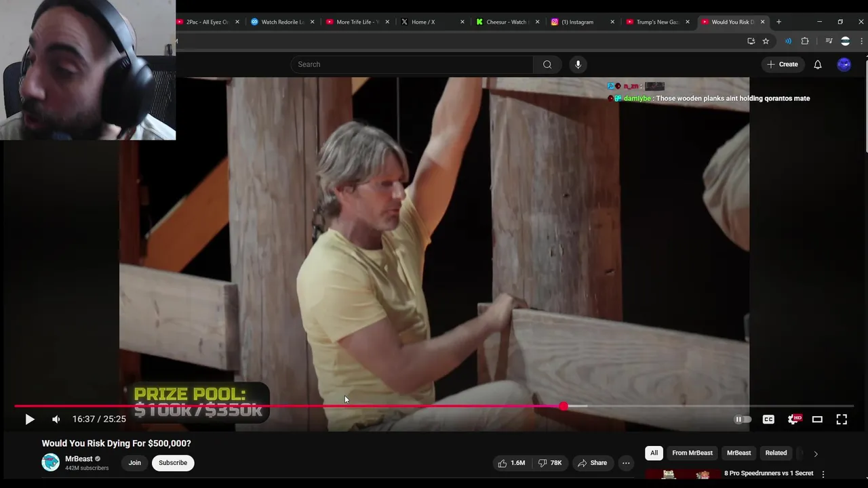868x488 pixels.
Task: Subscribe to the MrBeast channel
Action: (x=173, y=463)
